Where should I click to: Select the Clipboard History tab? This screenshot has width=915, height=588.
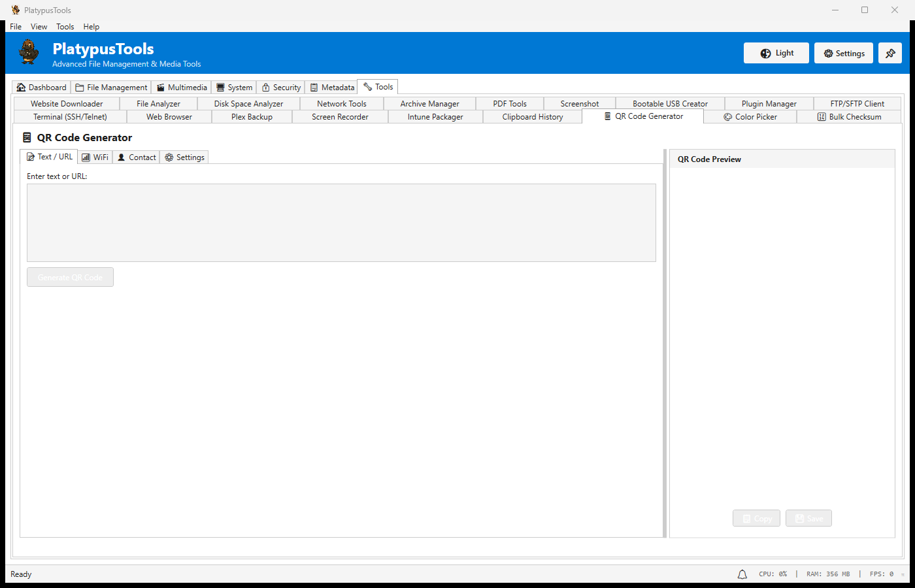pyautogui.click(x=532, y=117)
